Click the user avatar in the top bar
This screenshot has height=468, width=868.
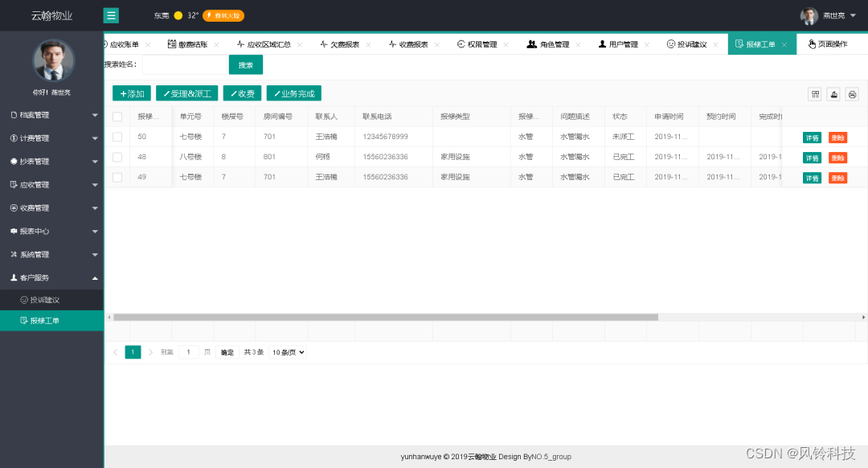click(x=809, y=16)
